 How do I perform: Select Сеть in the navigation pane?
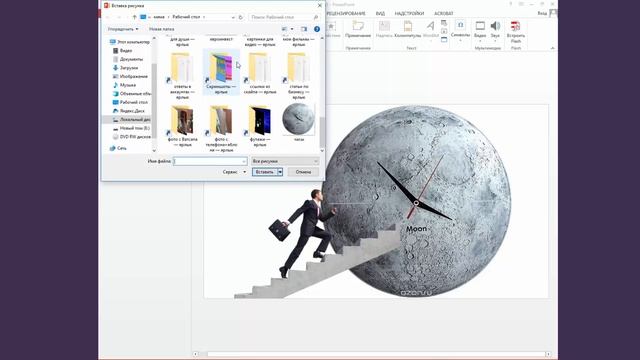(118, 148)
